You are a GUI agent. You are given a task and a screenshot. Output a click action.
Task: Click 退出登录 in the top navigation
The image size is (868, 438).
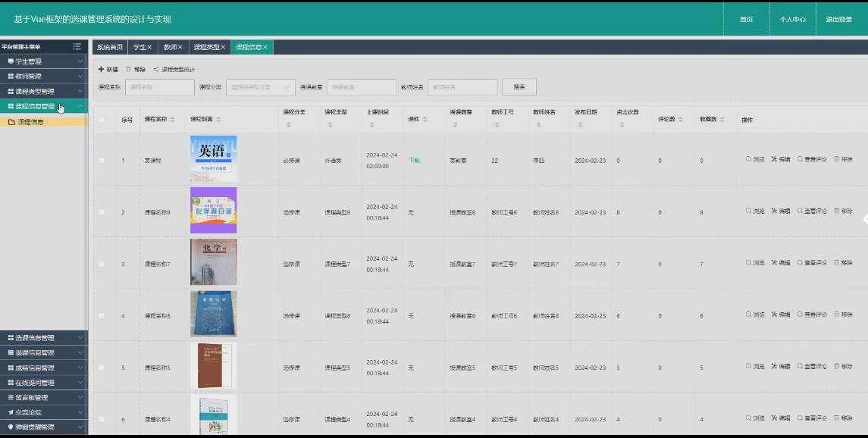coord(839,20)
